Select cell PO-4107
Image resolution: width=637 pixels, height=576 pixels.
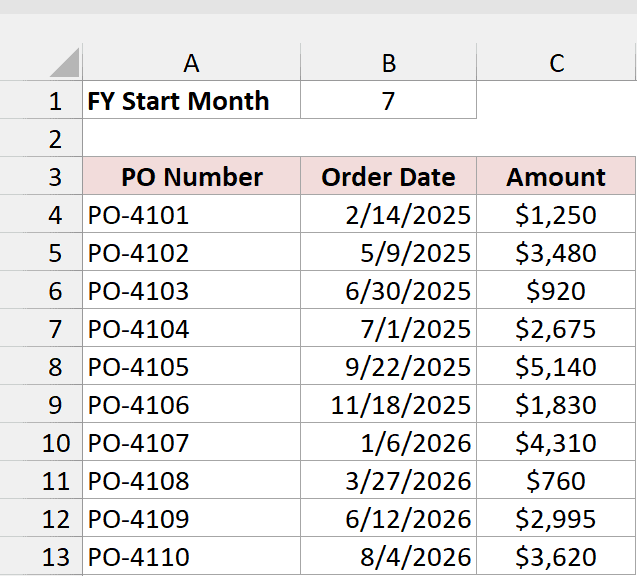coord(191,442)
